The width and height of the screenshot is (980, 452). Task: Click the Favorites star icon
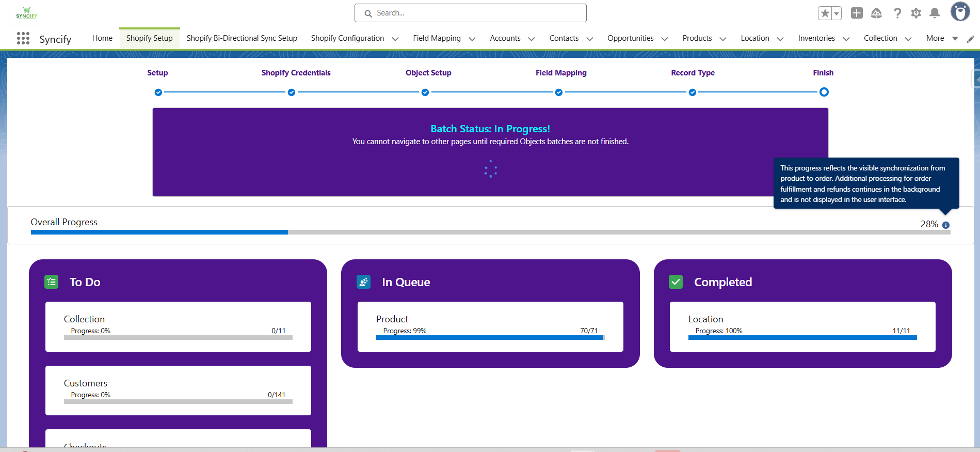coord(825,13)
